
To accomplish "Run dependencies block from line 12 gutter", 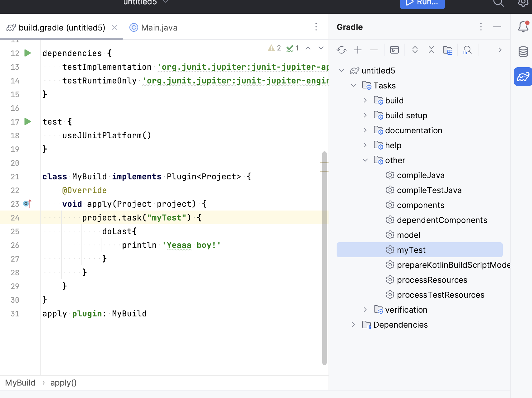I will click(28, 53).
